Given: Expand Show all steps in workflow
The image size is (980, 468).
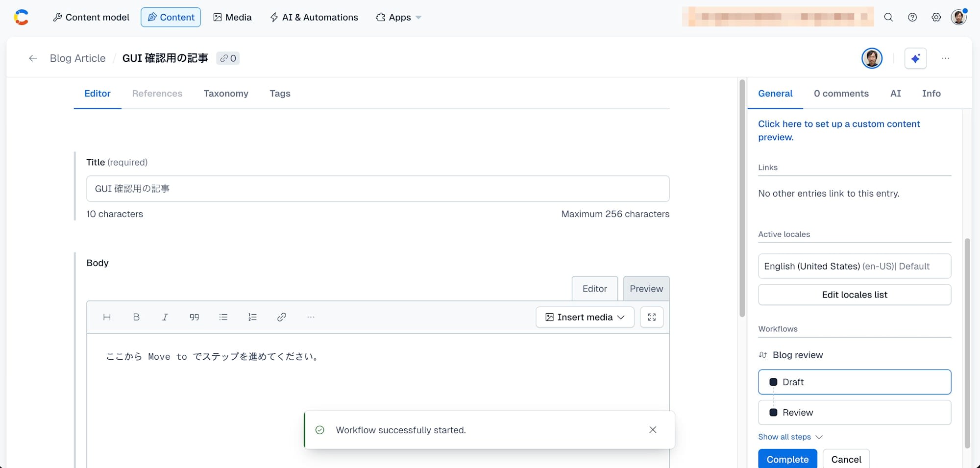Looking at the screenshot, I should click(x=790, y=437).
